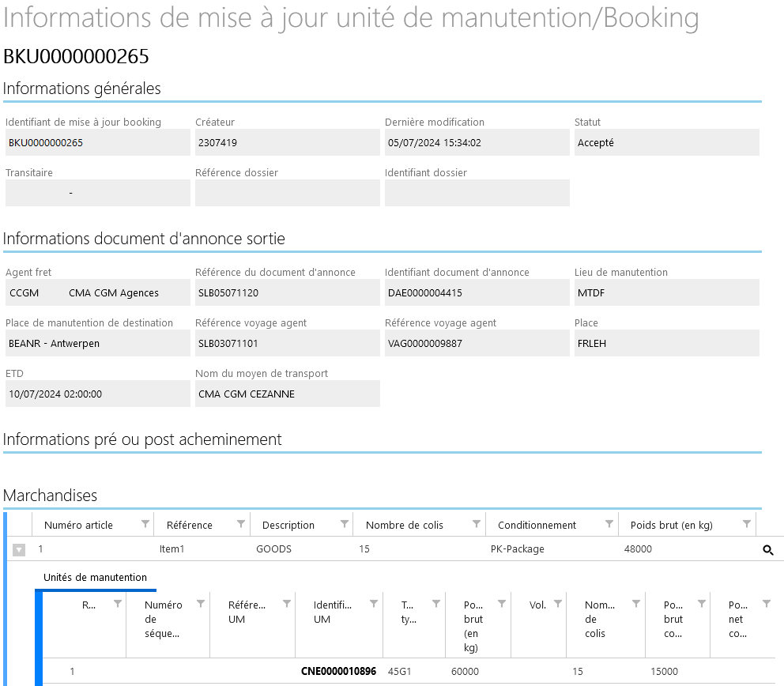The image size is (784, 686).
Task: Open filter for Nombre de colis column
Action: coord(476,524)
